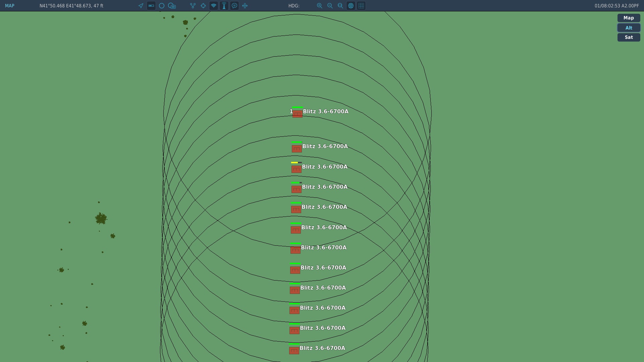Switch to Alt view mode
The height and width of the screenshot is (362, 644).
(629, 28)
